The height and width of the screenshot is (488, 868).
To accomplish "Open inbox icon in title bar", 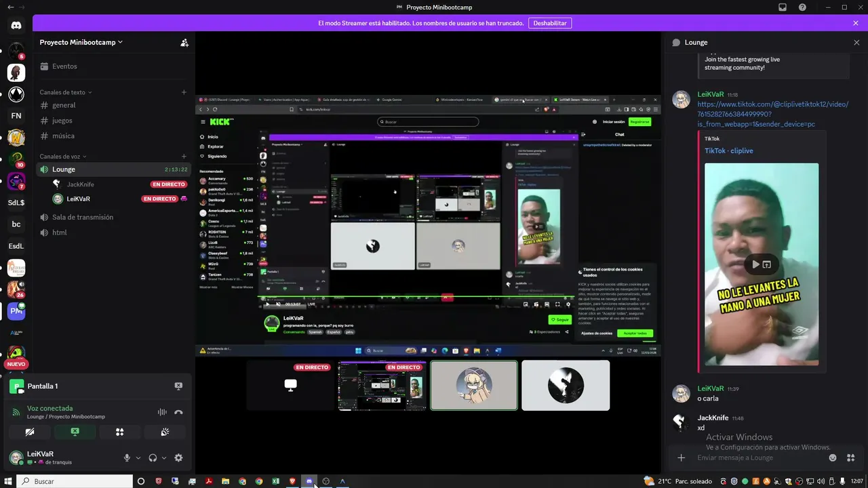I will (783, 7).
